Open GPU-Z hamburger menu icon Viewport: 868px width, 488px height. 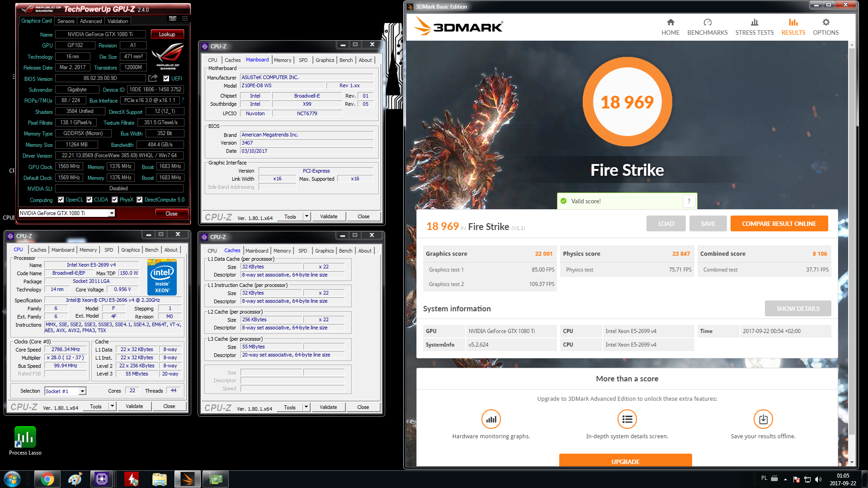tap(185, 19)
